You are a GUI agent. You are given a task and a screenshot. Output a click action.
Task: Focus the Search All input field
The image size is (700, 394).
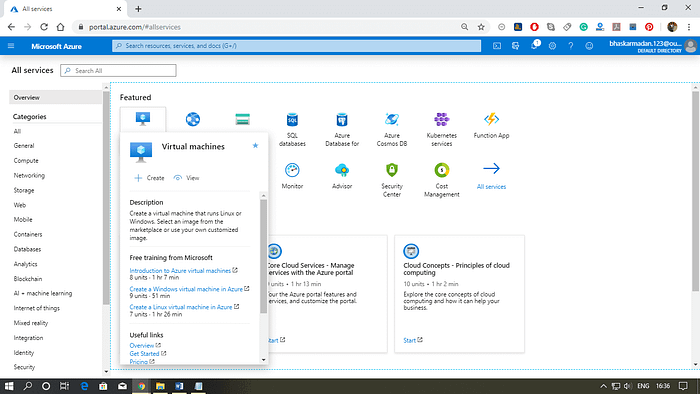(118, 71)
